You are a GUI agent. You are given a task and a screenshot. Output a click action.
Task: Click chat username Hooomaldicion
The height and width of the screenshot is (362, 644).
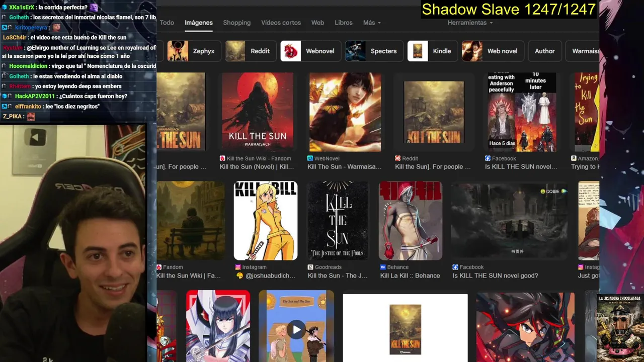click(28, 66)
